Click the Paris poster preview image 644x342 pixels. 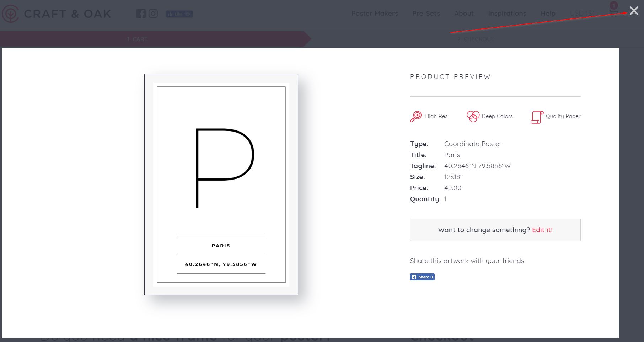pyautogui.click(x=221, y=185)
